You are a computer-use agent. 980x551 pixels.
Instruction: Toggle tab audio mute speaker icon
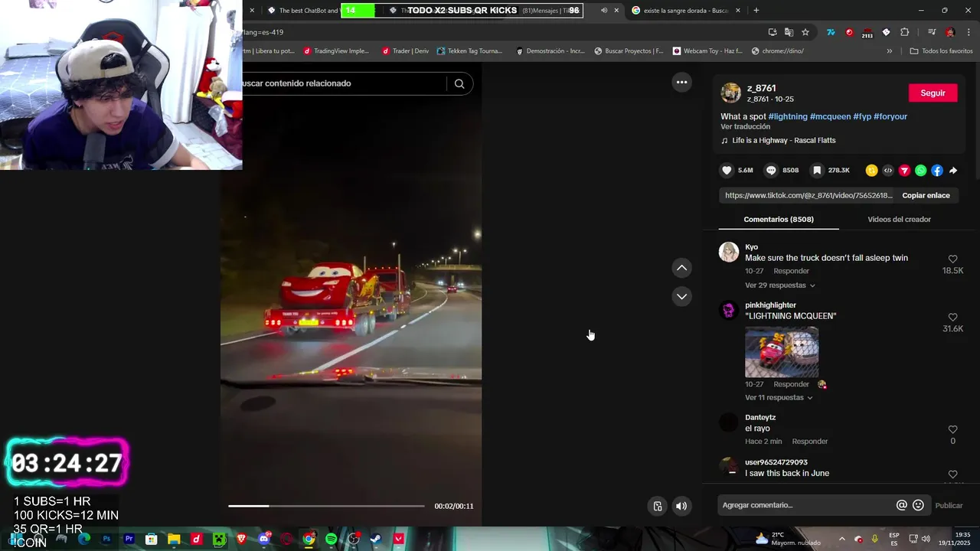tap(604, 10)
